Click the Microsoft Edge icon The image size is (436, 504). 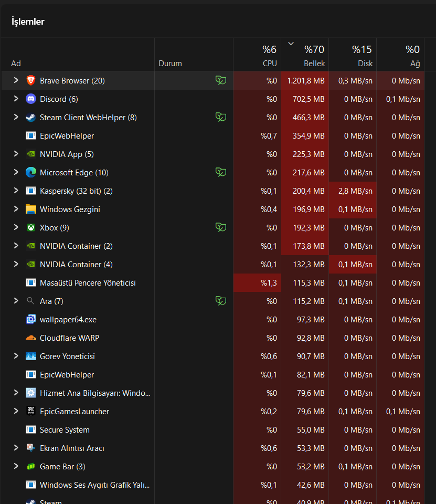pos(31,172)
